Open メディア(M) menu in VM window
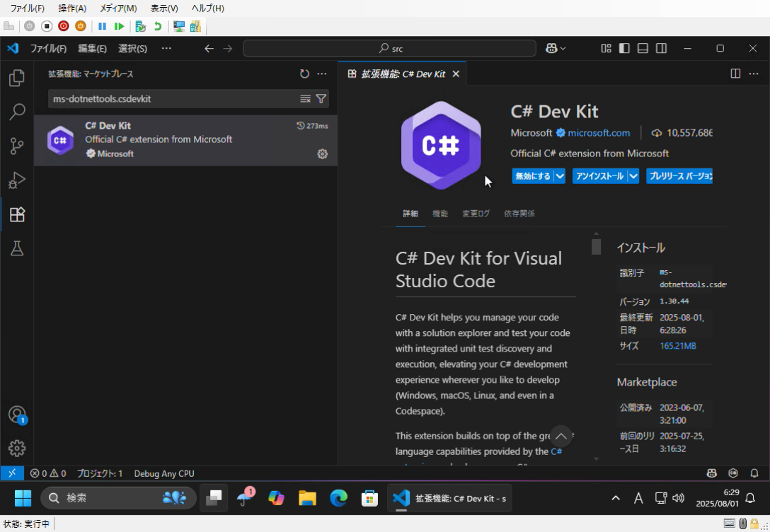The width and height of the screenshot is (770, 532). coord(118,8)
